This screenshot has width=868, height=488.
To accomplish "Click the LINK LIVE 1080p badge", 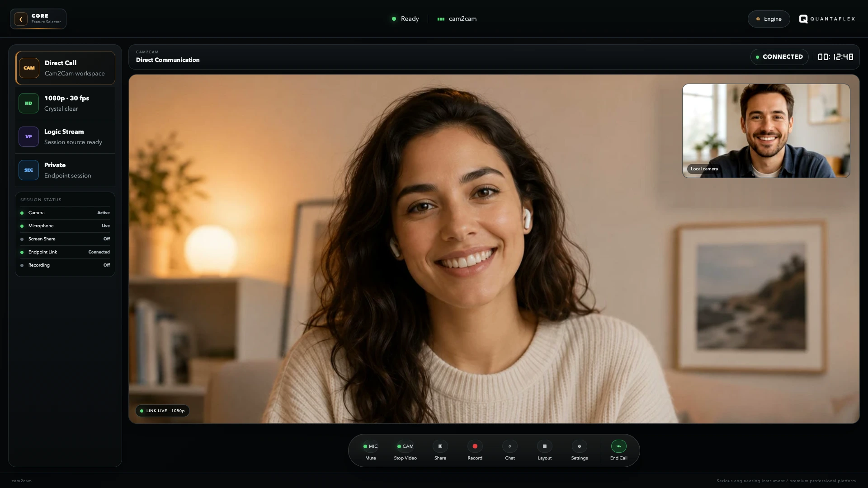I will pos(162,411).
